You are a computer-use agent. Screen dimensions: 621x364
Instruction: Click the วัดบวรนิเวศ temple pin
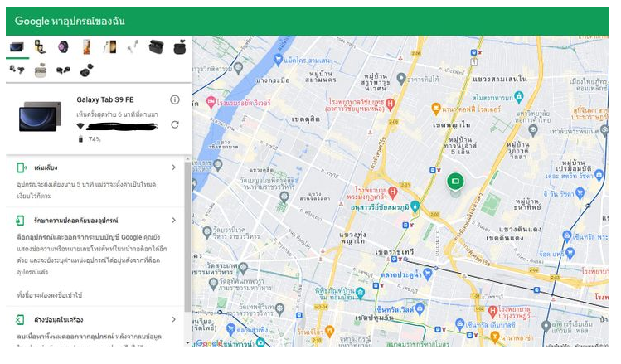click(x=206, y=231)
